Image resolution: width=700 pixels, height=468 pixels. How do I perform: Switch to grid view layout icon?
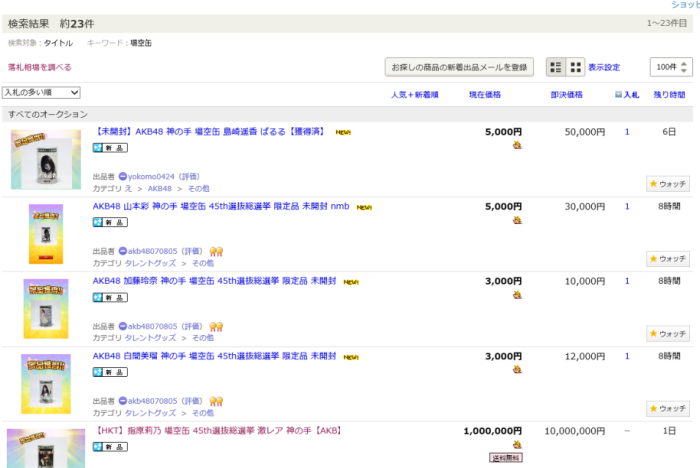pyautogui.click(x=576, y=67)
